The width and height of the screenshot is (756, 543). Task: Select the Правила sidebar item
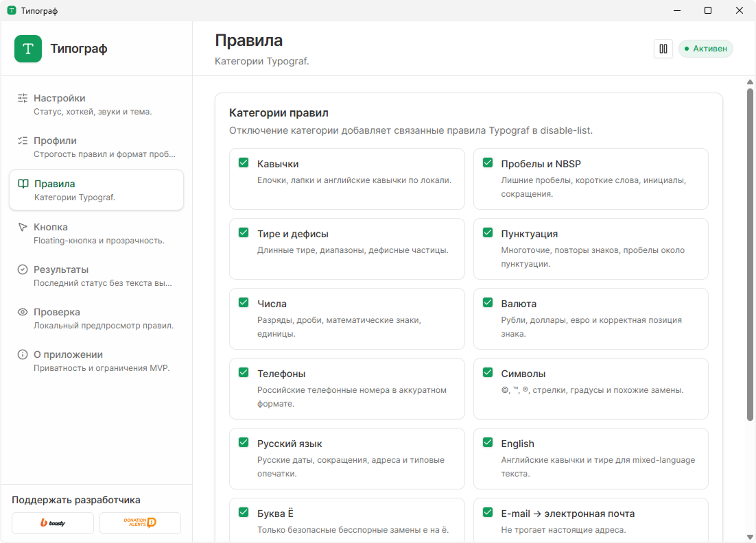(x=97, y=190)
